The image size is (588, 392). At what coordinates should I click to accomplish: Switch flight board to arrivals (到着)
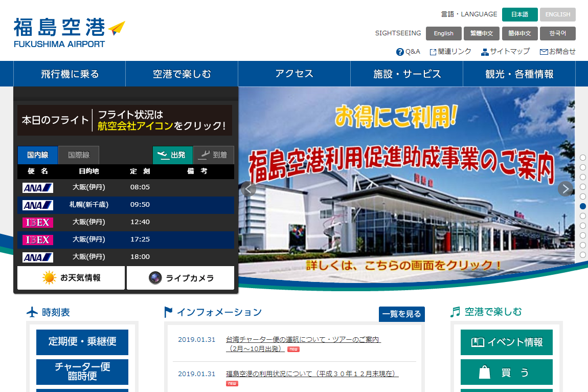click(214, 155)
